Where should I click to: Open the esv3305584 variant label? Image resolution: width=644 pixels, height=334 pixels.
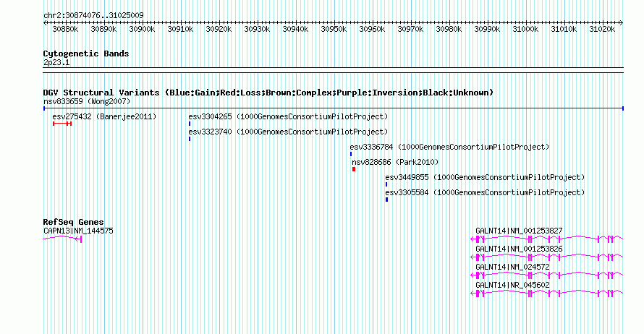pyautogui.click(x=485, y=192)
